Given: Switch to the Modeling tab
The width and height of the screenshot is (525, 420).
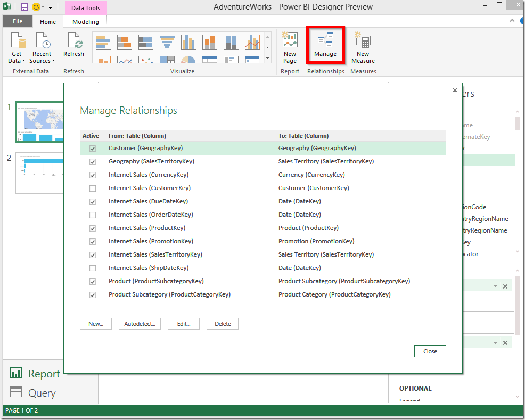Looking at the screenshot, I should [86, 22].
